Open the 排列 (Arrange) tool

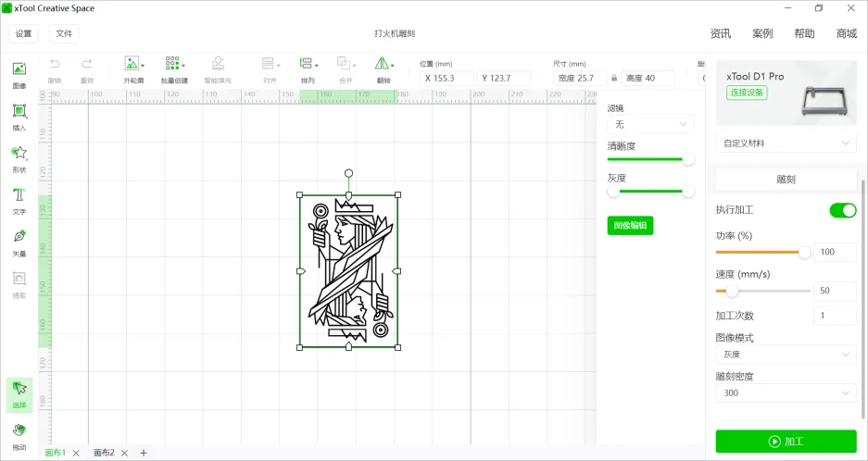tap(308, 69)
